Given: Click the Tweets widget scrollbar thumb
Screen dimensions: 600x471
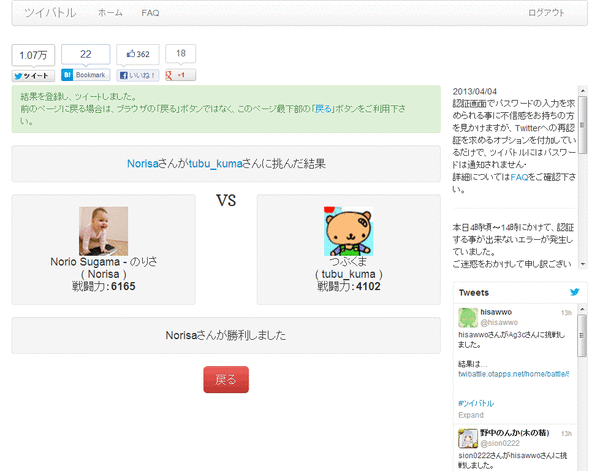Looking at the screenshot, I should click(x=582, y=336).
